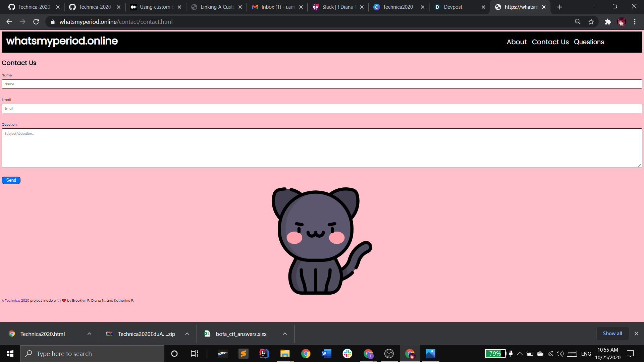644x362 pixels.
Task: Expand options for Technica2020EduA zip download
Action: coord(187,334)
